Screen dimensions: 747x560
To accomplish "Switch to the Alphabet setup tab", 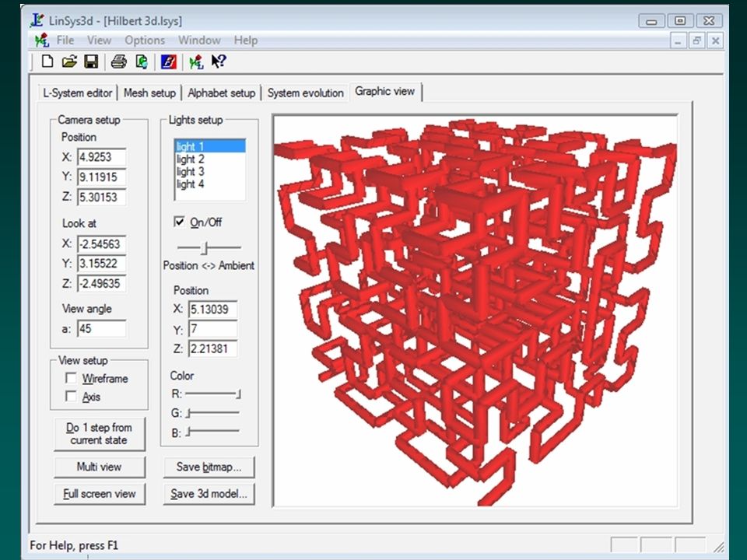I will (x=222, y=93).
